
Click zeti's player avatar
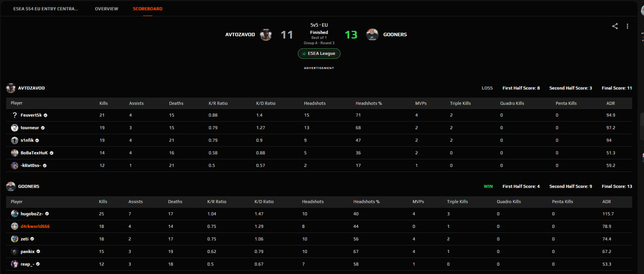[14, 239]
